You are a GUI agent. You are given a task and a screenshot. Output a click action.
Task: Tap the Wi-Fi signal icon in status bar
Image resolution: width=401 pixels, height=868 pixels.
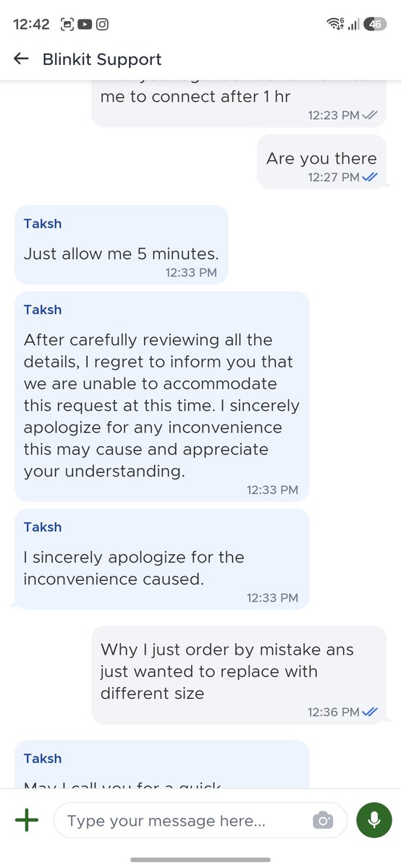(x=335, y=24)
